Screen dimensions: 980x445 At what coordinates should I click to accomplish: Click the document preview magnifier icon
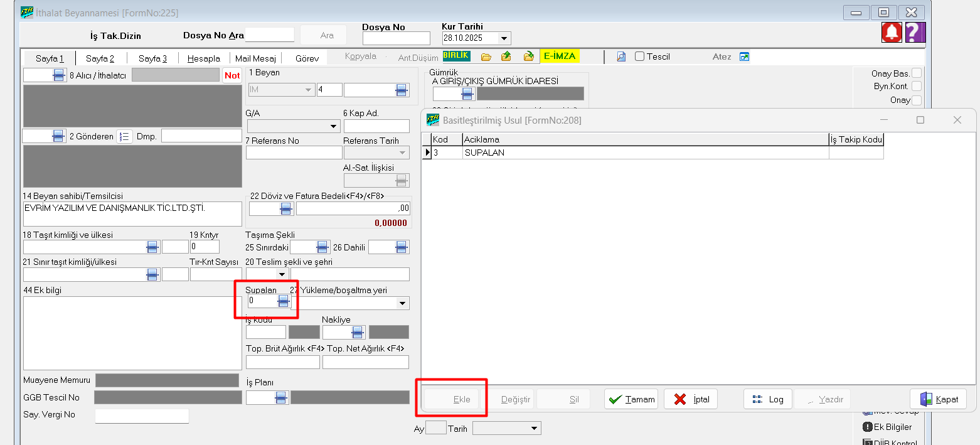pyautogui.click(x=621, y=56)
